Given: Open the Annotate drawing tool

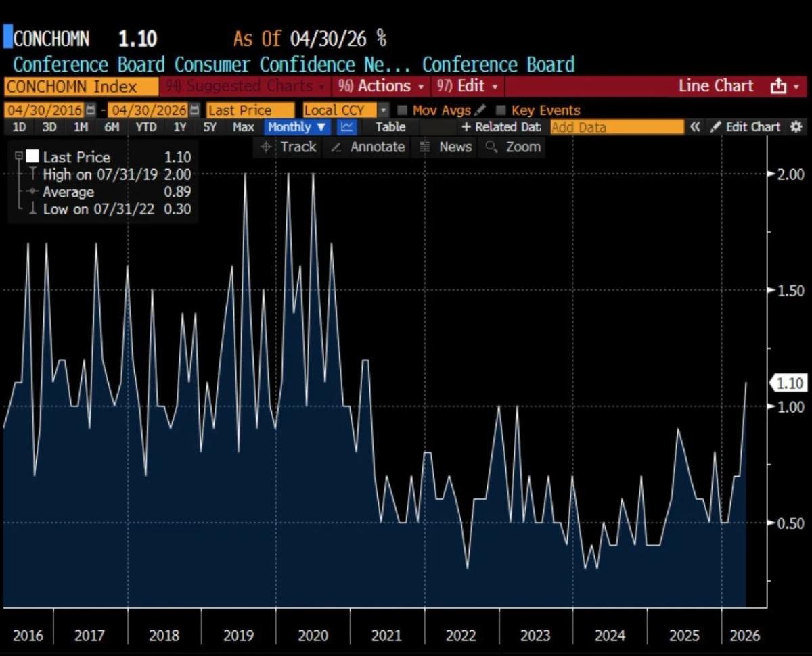Looking at the screenshot, I should tap(369, 147).
